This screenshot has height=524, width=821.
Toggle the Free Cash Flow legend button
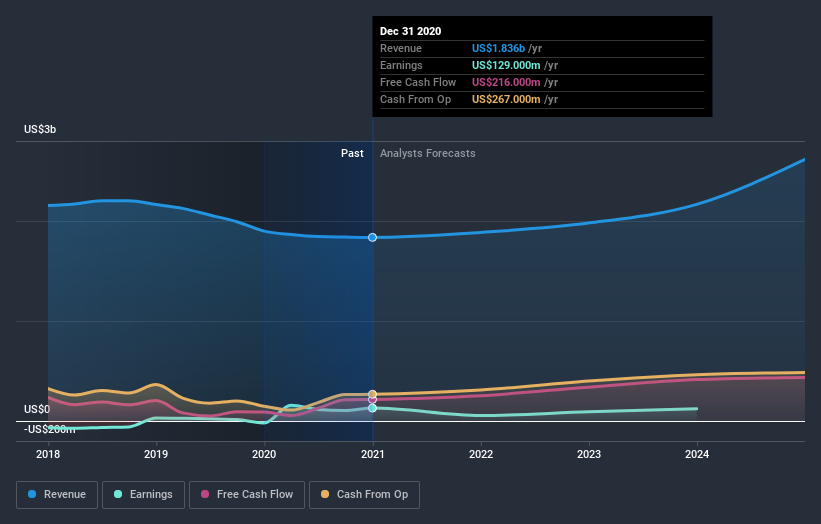coord(247,495)
